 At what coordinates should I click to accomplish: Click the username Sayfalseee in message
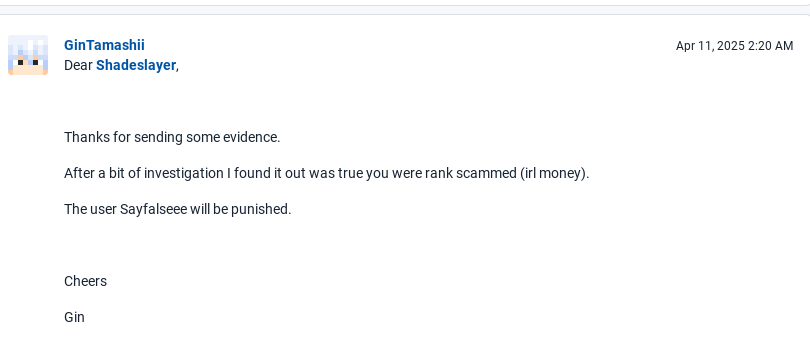pos(153,209)
